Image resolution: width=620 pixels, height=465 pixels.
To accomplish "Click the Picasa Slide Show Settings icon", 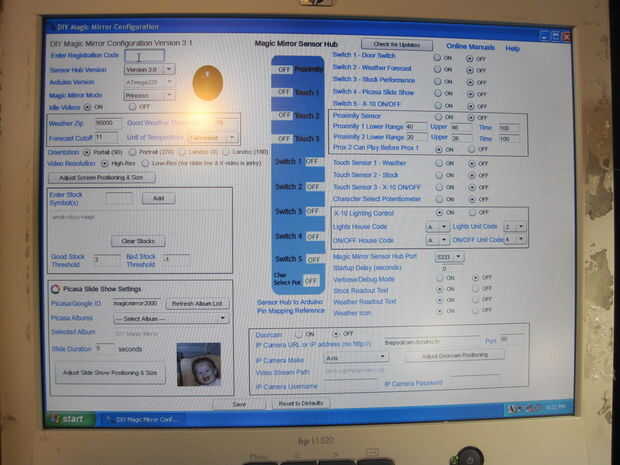I will point(55,289).
